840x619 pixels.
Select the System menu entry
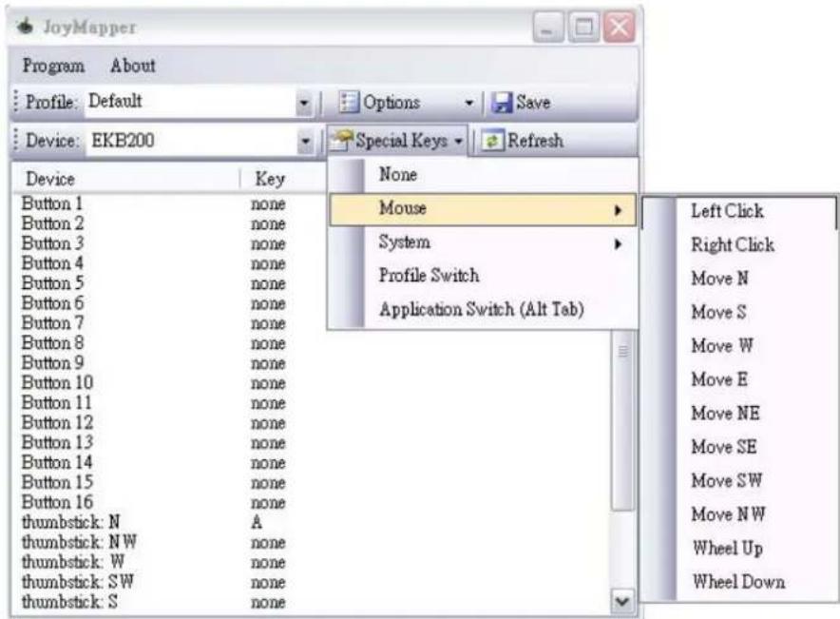(x=482, y=242)
